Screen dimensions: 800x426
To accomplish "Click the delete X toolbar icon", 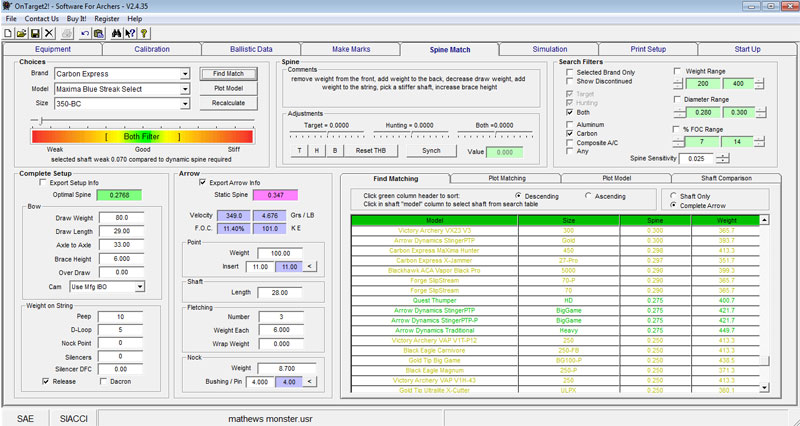I will 49,34.
